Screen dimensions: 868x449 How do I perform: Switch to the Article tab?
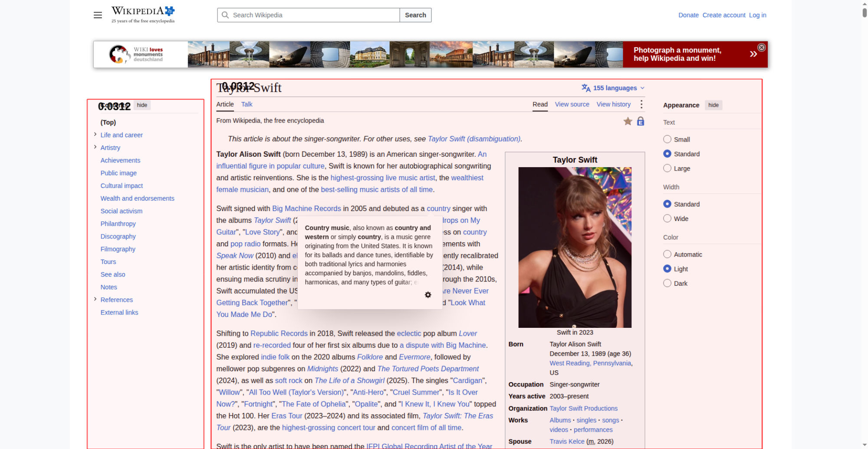pyautogui.click(x=225, y=104)
